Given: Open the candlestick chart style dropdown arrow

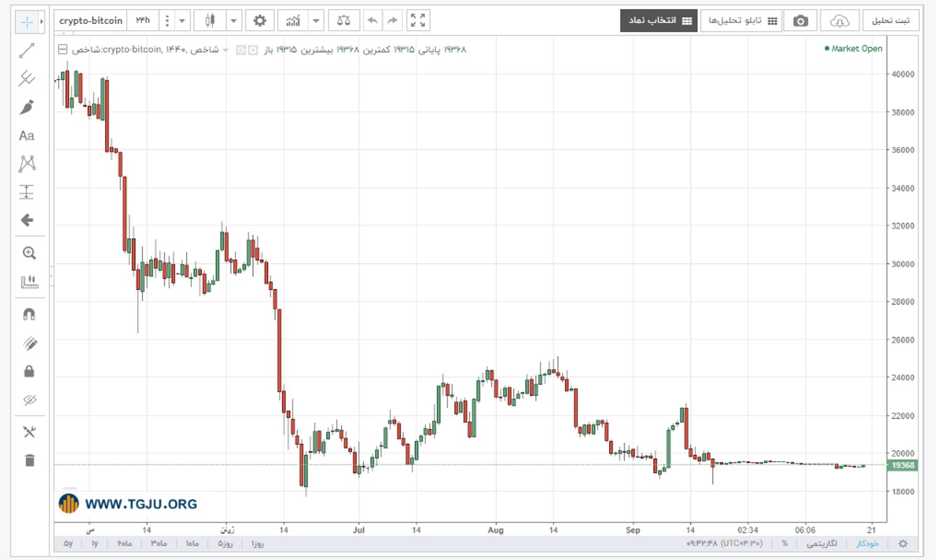Looking at the screenshot, I should point(234,20).
